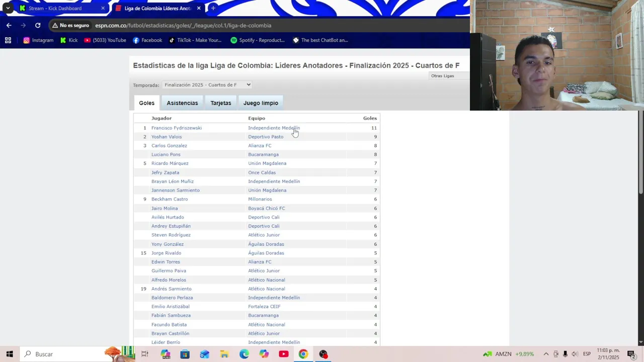
Task: Open the notification center icon
Action: click(x=631, y=354)
